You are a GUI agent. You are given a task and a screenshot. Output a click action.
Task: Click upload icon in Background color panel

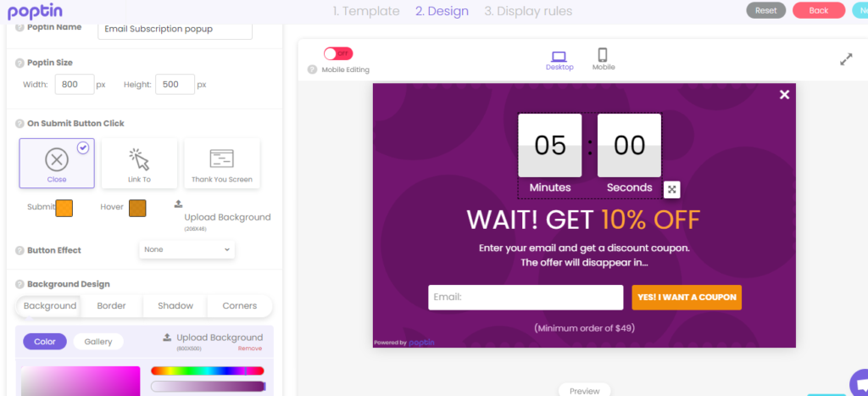coord(167,337)
